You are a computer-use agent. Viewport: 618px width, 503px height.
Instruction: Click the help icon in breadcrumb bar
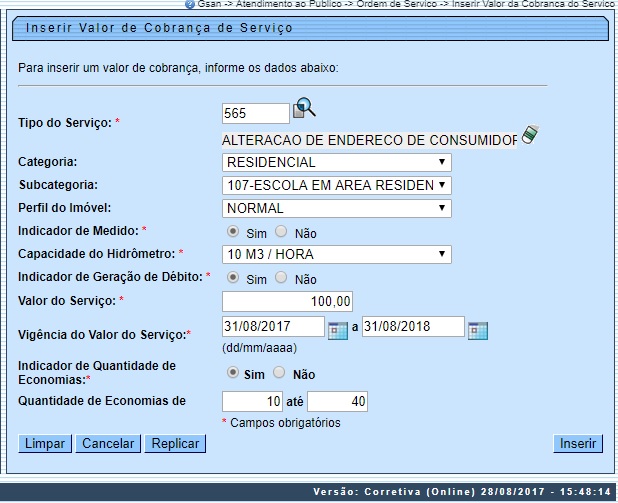[190, 4]
